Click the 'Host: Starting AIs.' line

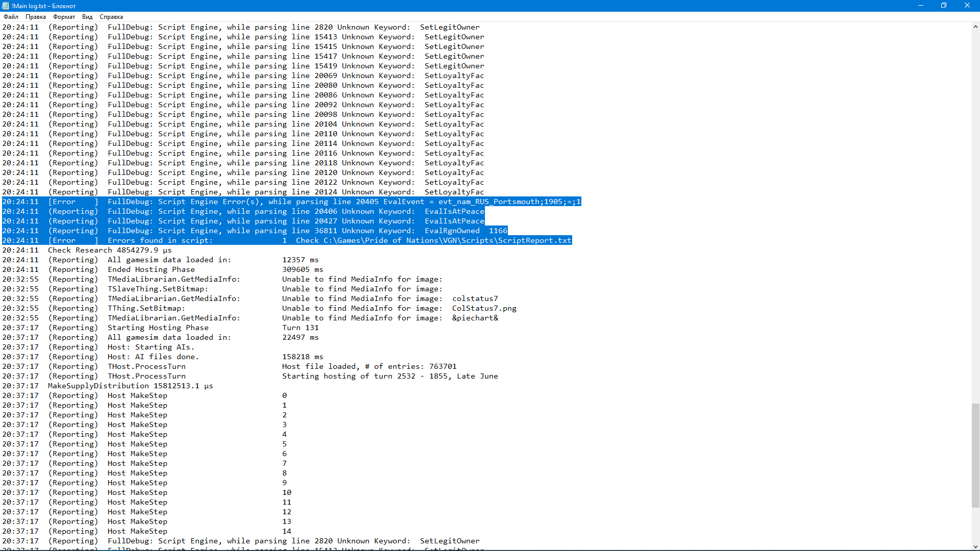[x=151, y=347]
